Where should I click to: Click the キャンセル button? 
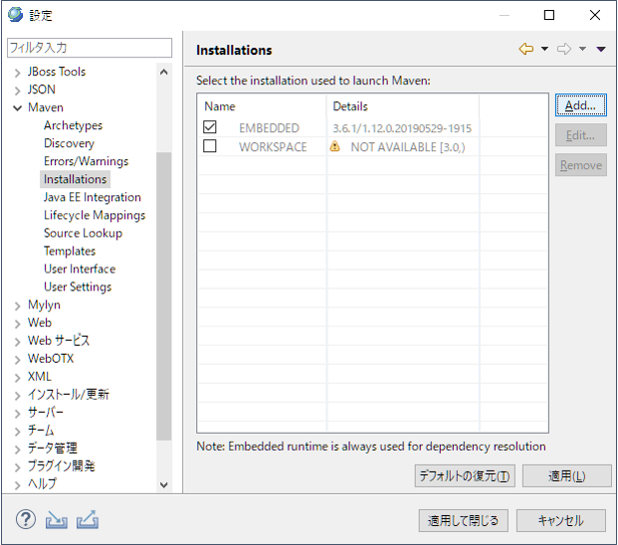click(x=560, y=520)
